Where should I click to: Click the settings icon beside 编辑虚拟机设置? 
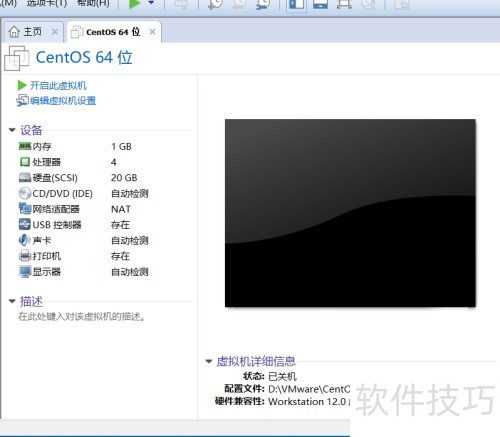pyautogui.click(x=23, y=100)
